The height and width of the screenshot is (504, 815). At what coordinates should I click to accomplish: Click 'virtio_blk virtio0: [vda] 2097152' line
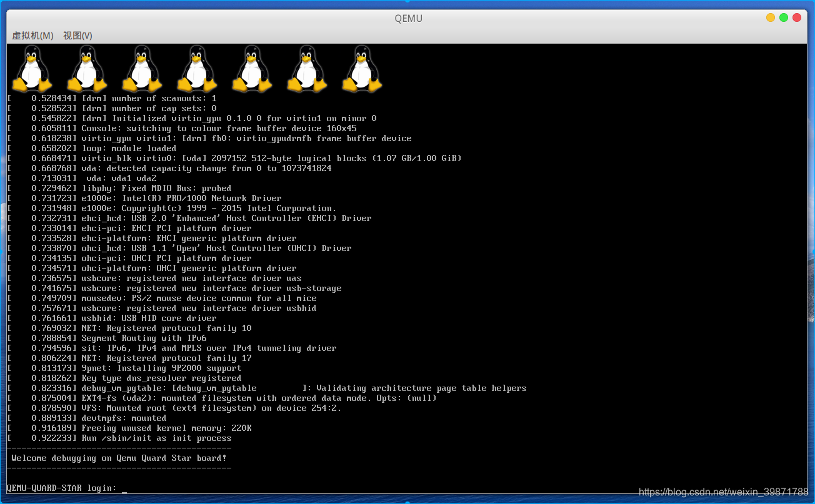234,158
